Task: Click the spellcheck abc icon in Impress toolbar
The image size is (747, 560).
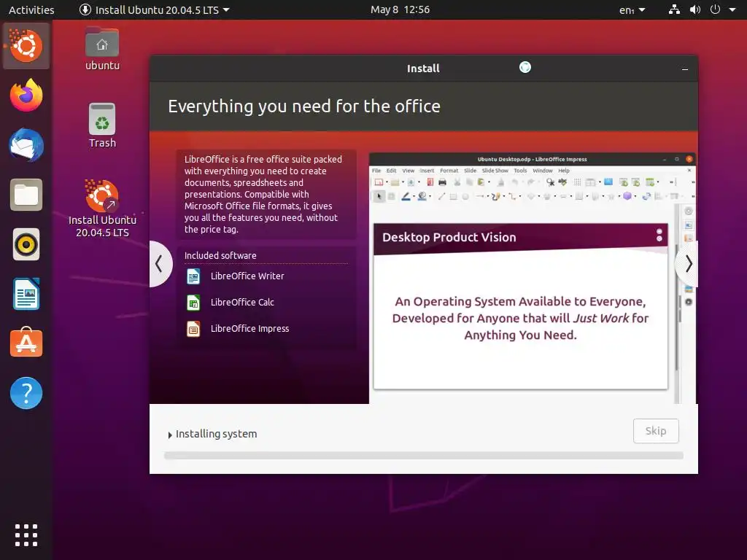Action: [x=562, y=182]
